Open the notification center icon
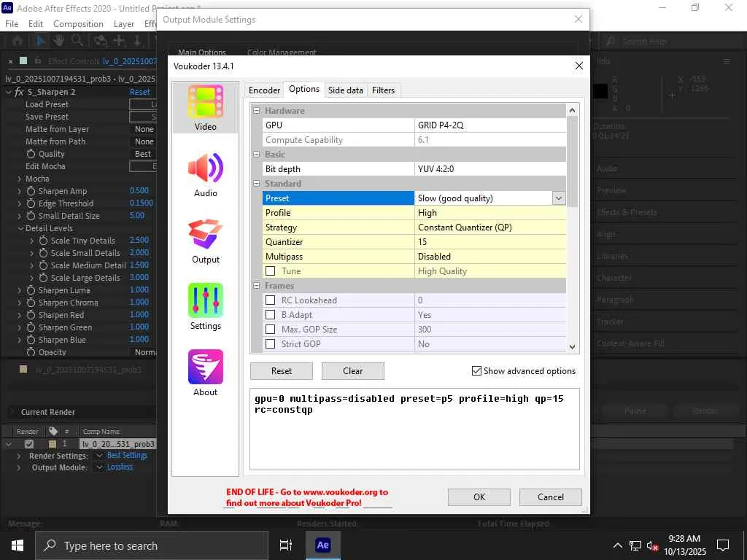This screenshot has width=747, height=560. [x=723, y=545]
